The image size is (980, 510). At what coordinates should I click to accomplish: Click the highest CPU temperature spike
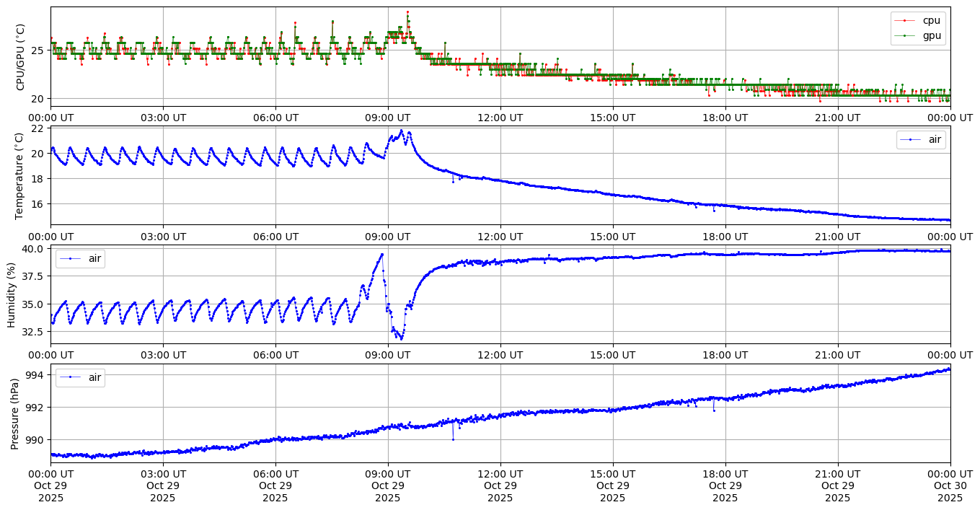pyautogui.click(x=407, y=12)
